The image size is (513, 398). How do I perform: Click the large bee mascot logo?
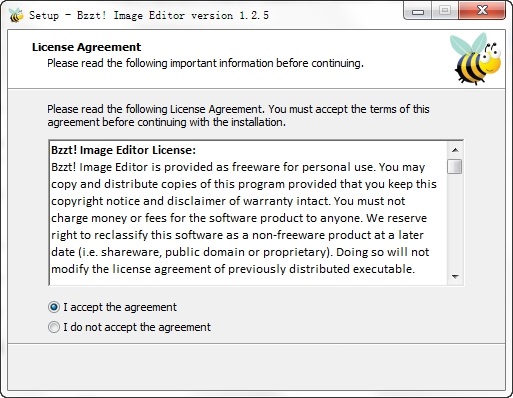click(x=476, y=59)
